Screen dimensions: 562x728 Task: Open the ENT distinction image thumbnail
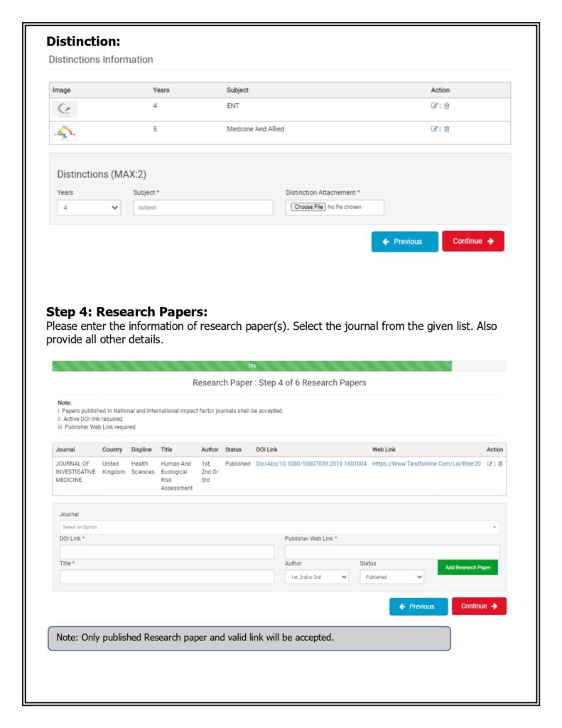pyautogui.click(x=65, y=109)
